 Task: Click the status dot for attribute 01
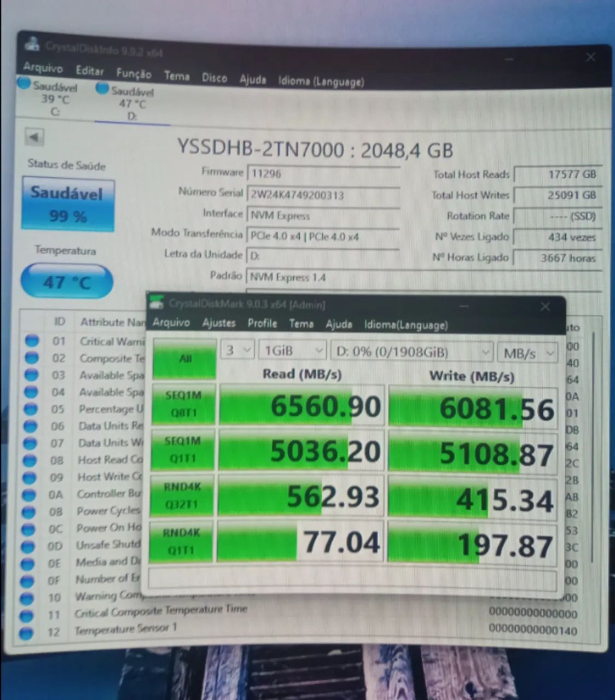click(x=32, y=341)
